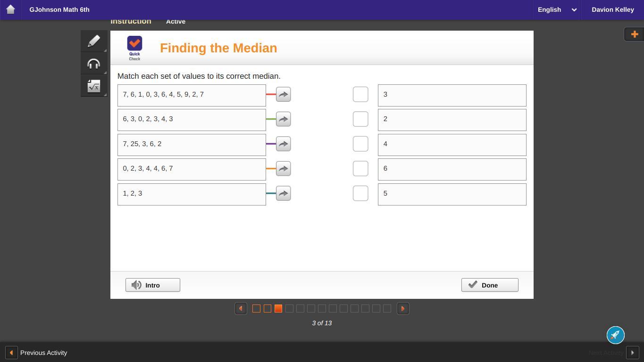The width and height of the screenshot is (644, 362).
Task: Open the English language dropdown
Action: coord(557,9)
